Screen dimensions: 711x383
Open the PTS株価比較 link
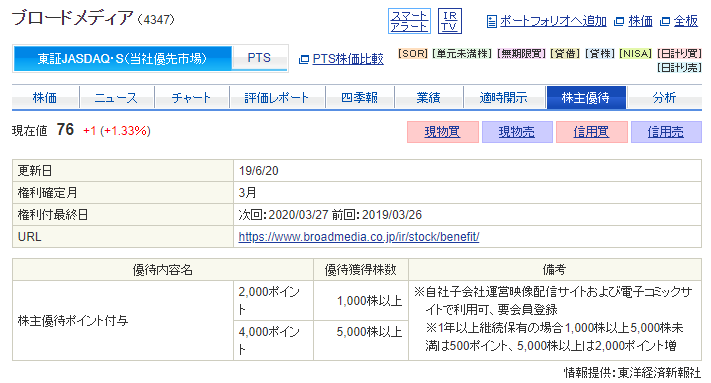(x=348, y=59)
